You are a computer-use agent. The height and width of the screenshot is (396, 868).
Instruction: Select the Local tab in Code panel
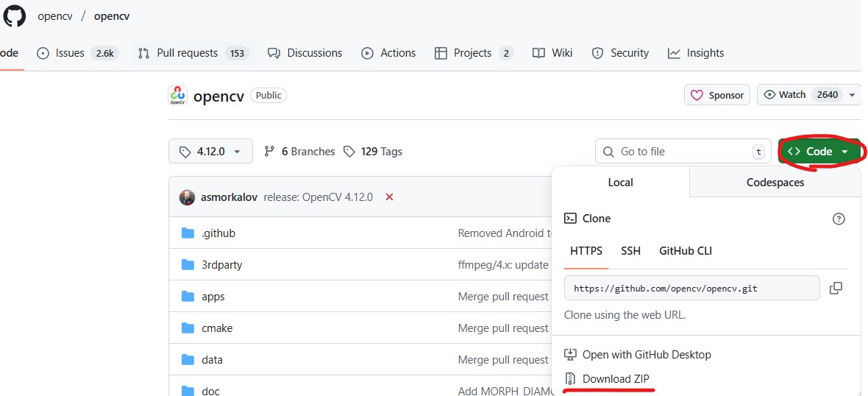pos(621,183)
